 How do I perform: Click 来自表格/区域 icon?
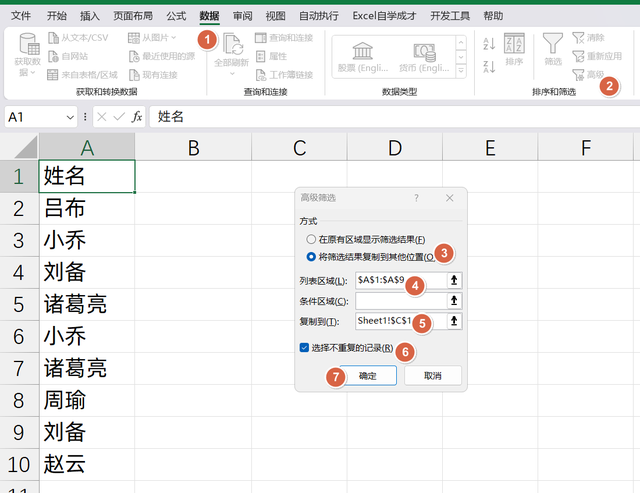(x=53, y=75)
